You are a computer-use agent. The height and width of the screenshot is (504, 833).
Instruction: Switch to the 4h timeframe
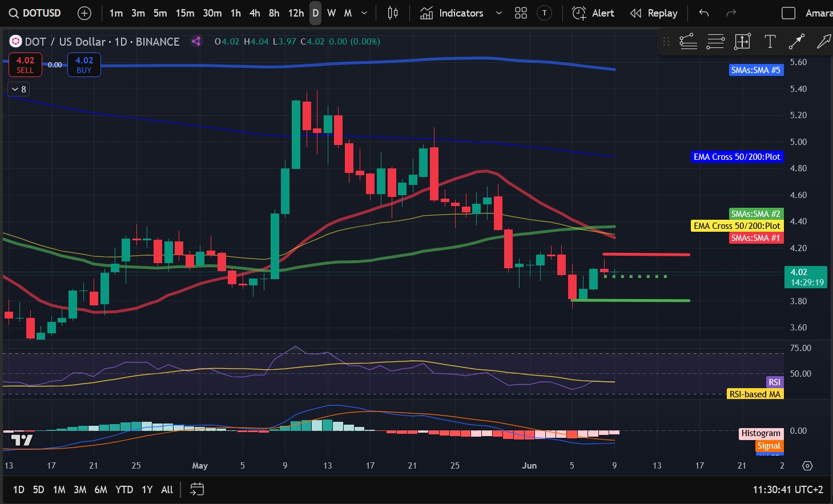coord(255,13)
